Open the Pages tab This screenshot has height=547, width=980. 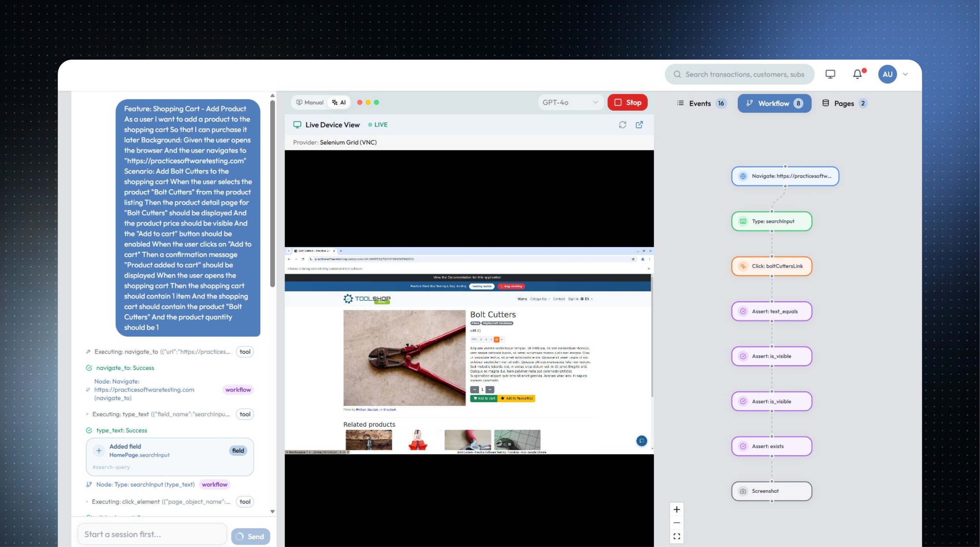(x=844, y=103)
